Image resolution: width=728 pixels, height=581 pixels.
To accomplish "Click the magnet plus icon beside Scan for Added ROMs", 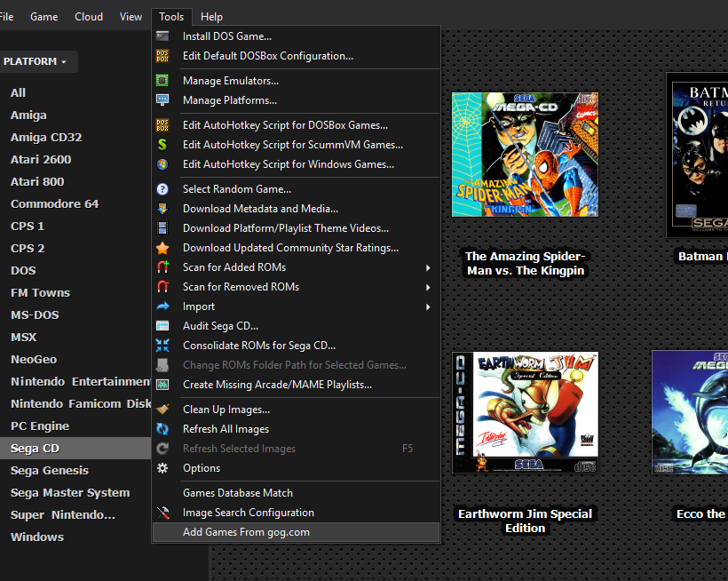I will pos(162,267).
